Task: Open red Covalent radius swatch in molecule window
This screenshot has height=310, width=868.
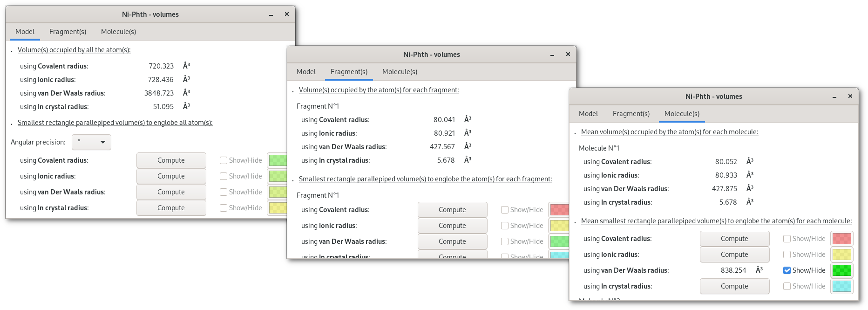Action: click(841, 239)
